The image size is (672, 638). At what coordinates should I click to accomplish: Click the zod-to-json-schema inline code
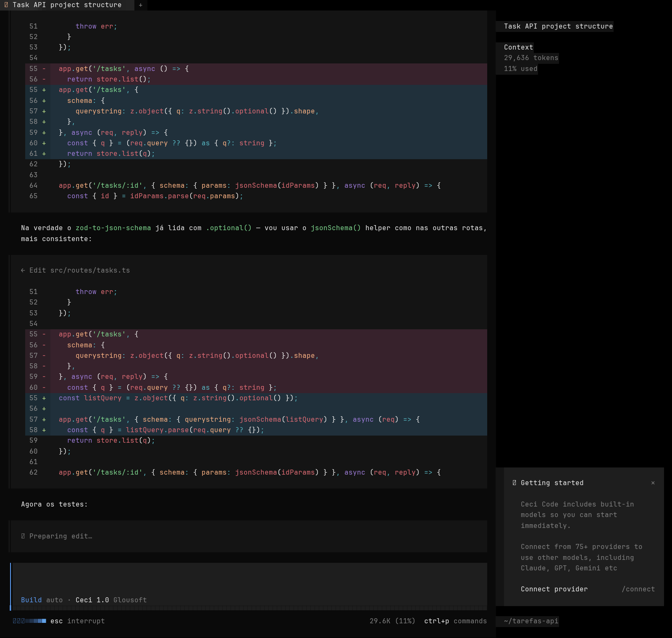113,228
